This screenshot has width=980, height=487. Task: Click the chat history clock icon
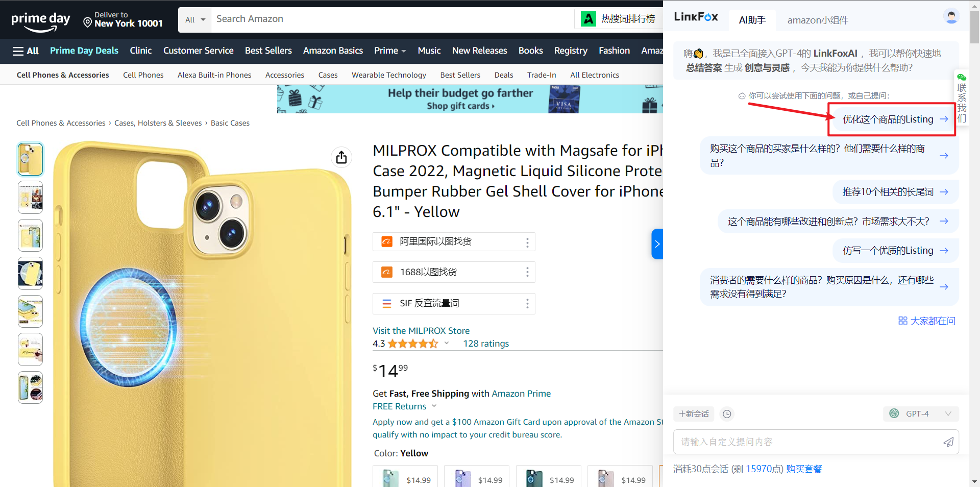(x=727, y=414)
